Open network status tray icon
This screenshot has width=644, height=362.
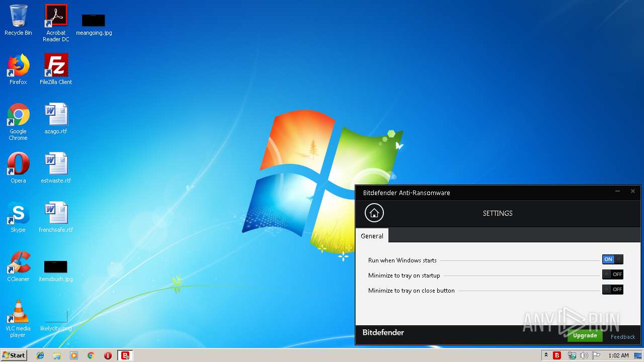click(572, 355)
